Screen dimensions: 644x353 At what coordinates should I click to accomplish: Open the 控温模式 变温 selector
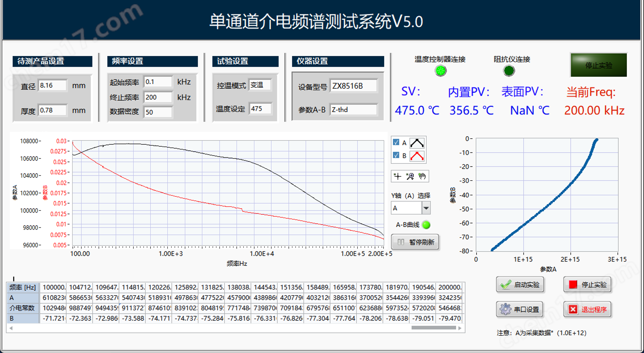(260, 85)
